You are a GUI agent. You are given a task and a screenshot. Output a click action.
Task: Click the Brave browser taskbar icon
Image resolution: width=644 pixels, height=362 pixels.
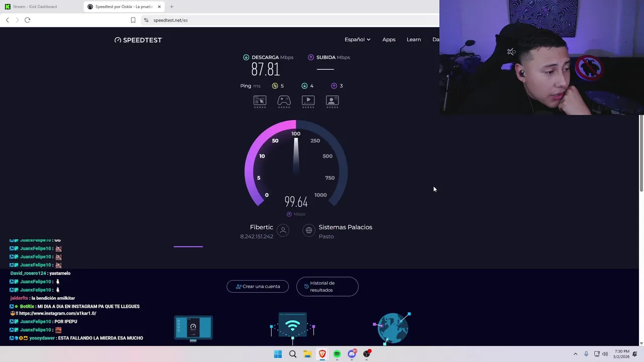tap(322, 354)
